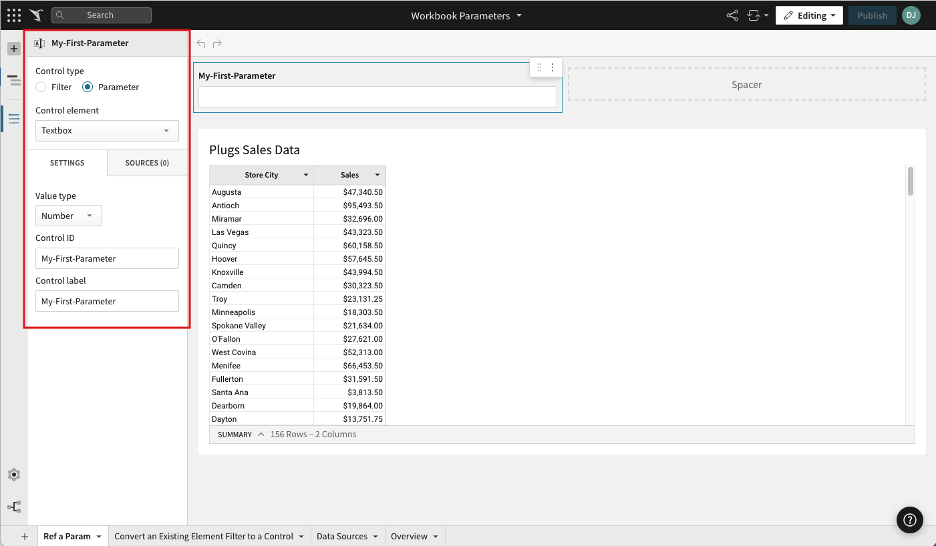The height and width of the screenshot is (546, 936).
Task: Switch to the SOURCES (0) tab
Action: point(147,163)
